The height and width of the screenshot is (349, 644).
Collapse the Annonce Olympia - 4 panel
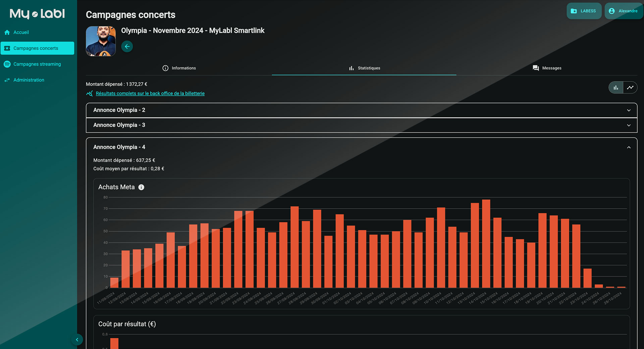pyautogui.click(x=629, y=148)
